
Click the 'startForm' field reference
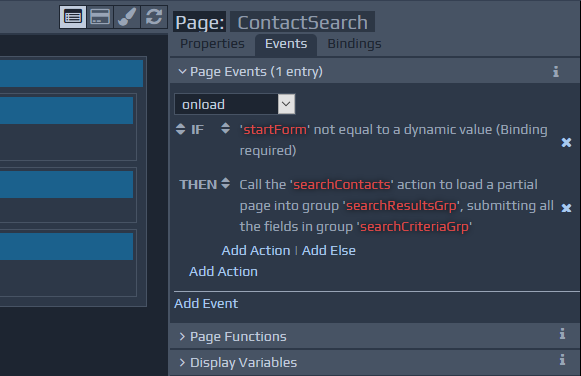click(275, 130)
